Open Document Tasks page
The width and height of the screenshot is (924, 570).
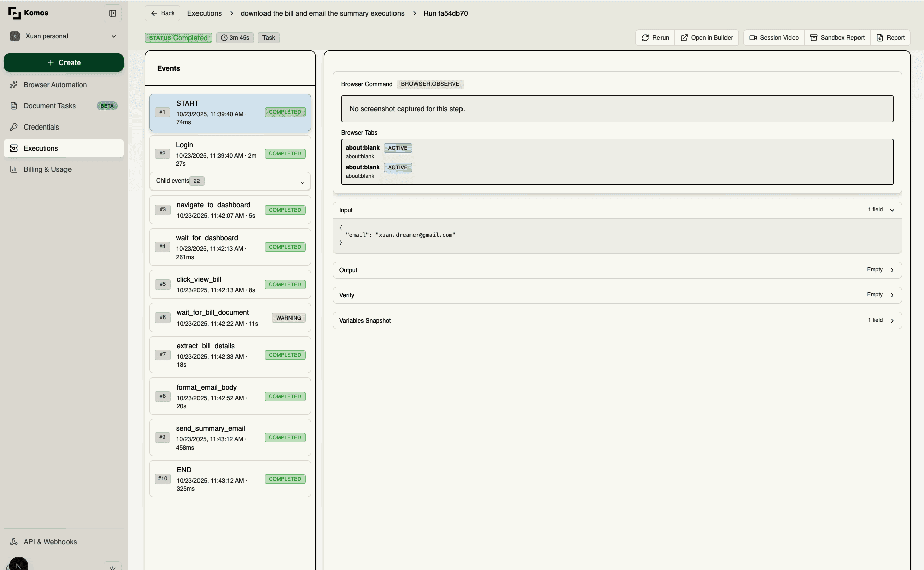(49, 106)
